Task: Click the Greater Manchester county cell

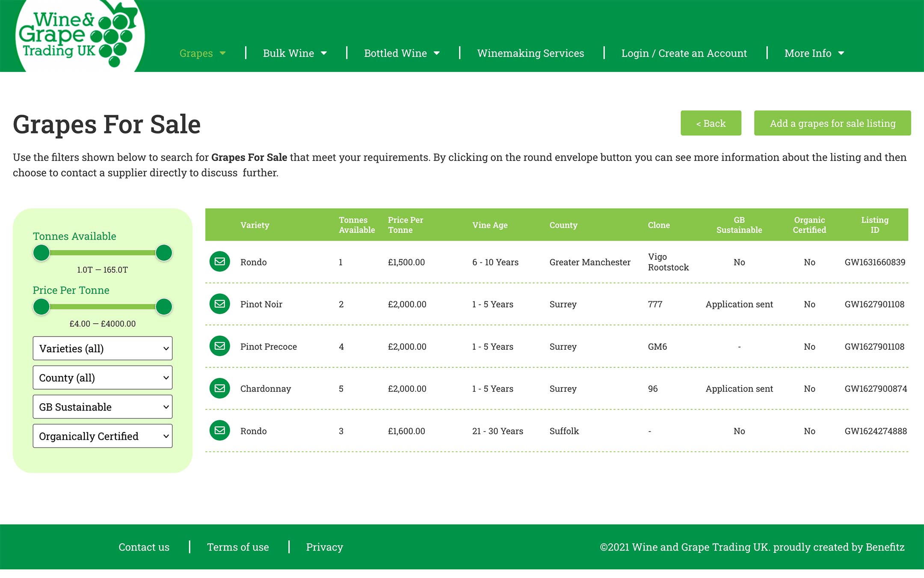Action: 590,262
